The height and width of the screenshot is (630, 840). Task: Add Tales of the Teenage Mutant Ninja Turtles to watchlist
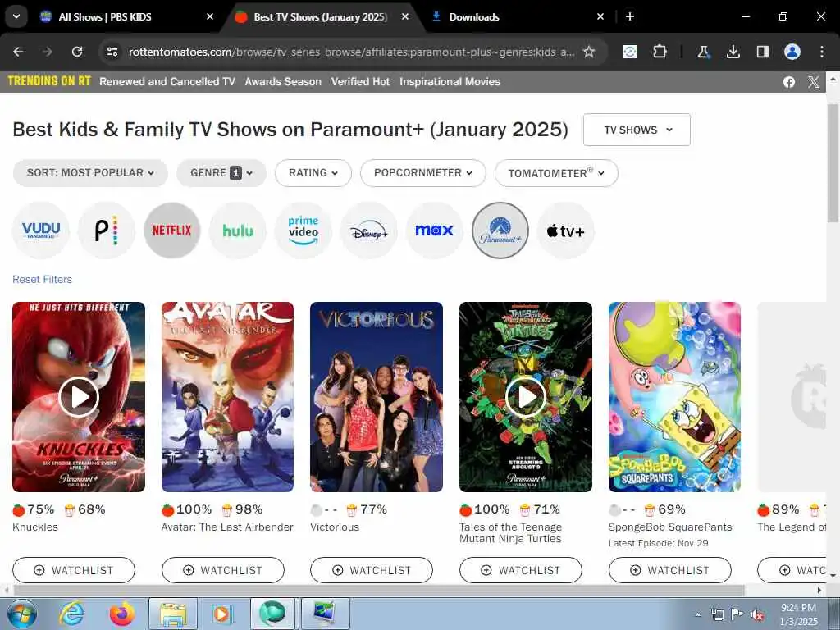click(521, 570)
